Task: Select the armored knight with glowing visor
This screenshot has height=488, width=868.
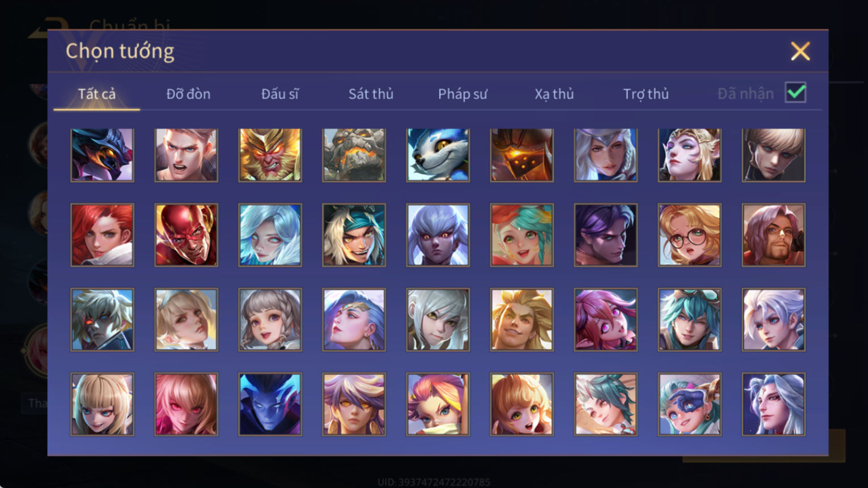Action: [522, 155]
